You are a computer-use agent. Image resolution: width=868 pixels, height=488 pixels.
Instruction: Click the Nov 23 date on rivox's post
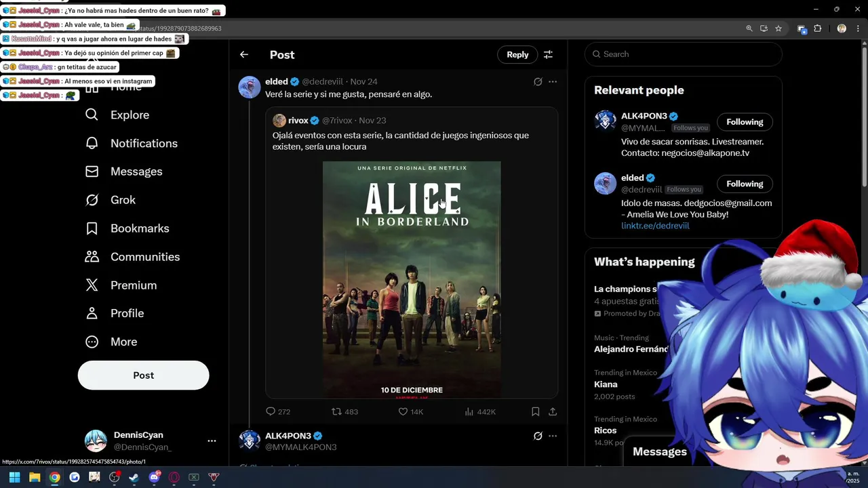point(372,121)
